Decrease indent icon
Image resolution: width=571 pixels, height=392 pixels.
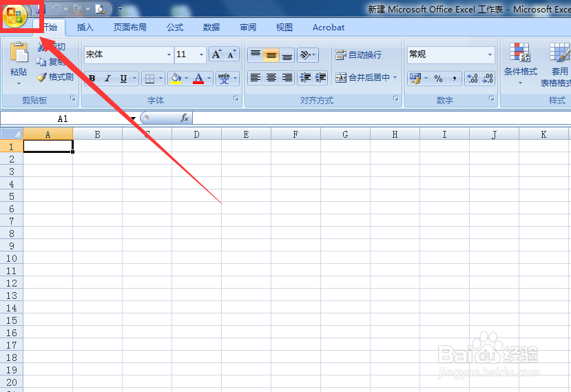[x=305, y=78]
